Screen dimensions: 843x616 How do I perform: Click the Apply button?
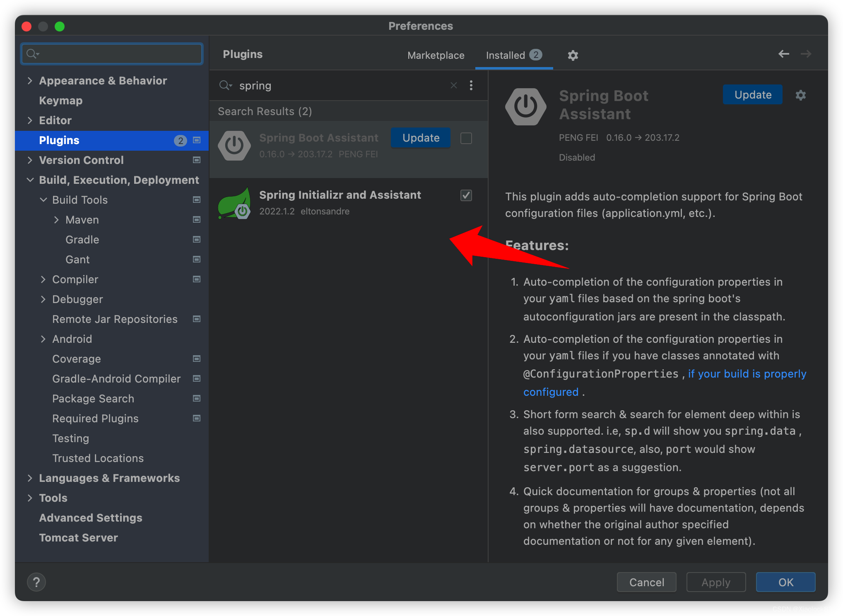pos(716,582)
